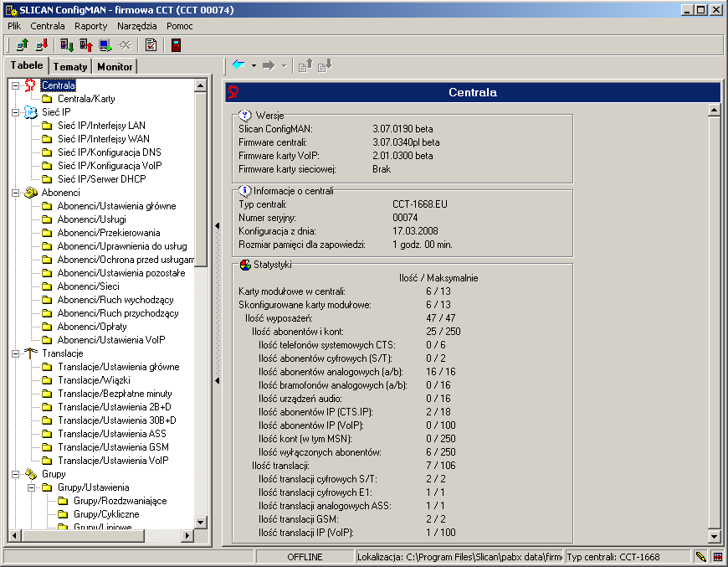Click the Grupy tree node icon

(31, 474)
